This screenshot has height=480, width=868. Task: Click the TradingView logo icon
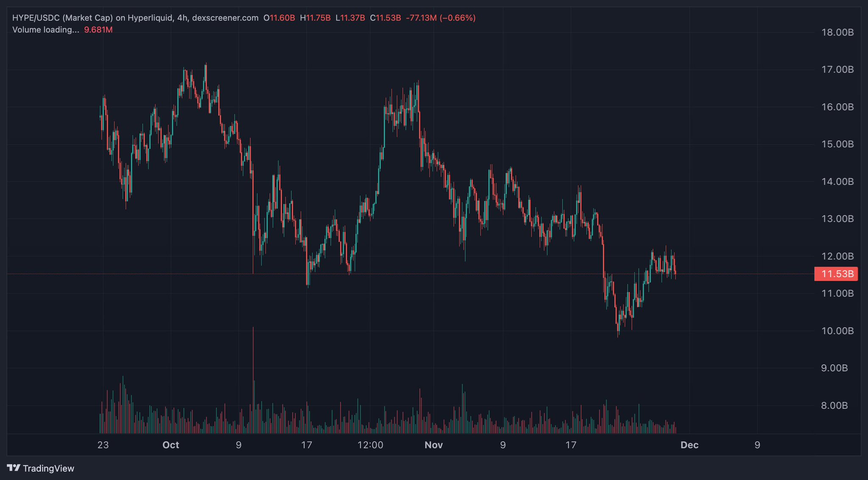(14, 468)
